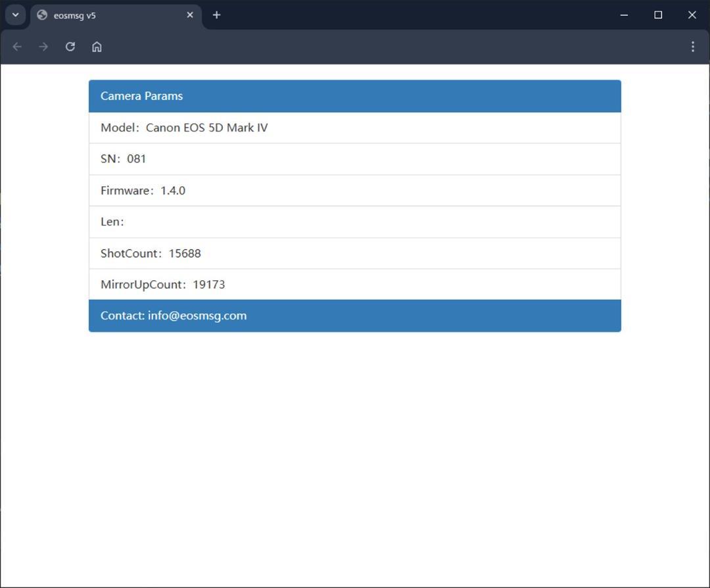The width and height of the screenshot is (710, 588).
Task: Open the browser home page
Action: pos(97,47)
